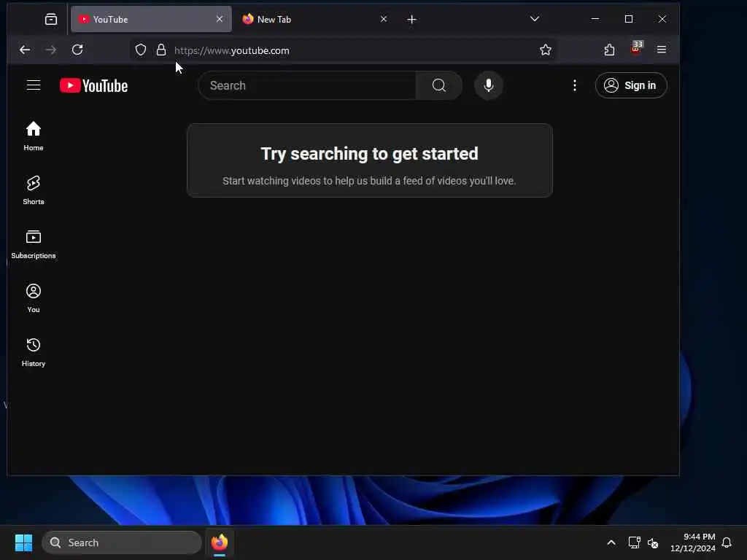
Task: Go to Home in the sidebar
Action: click(34, 136)
